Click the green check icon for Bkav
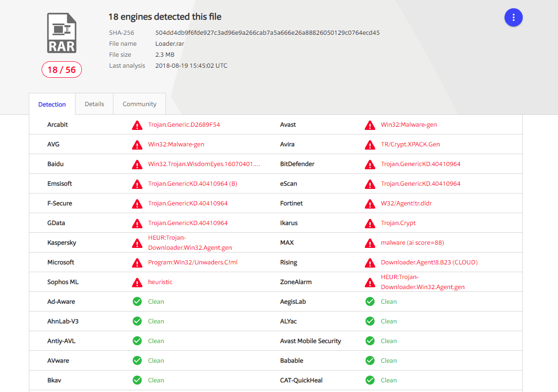 (137, 380)
